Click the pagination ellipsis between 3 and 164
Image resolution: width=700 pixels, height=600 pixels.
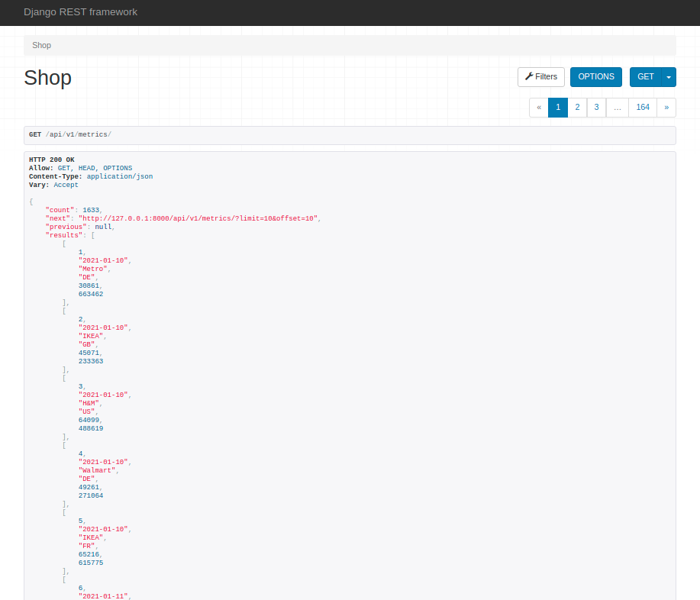(617, 107)
